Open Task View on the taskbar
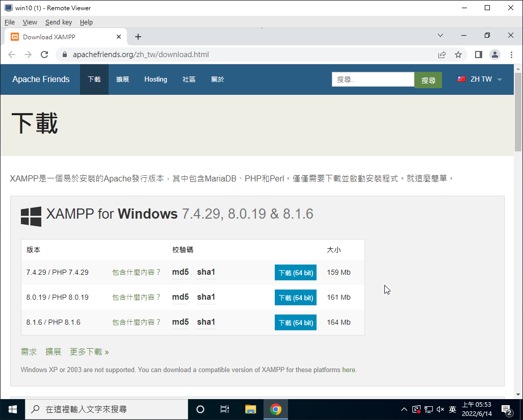The height and width of the screenshot is (420, 523). pos(224,409)
